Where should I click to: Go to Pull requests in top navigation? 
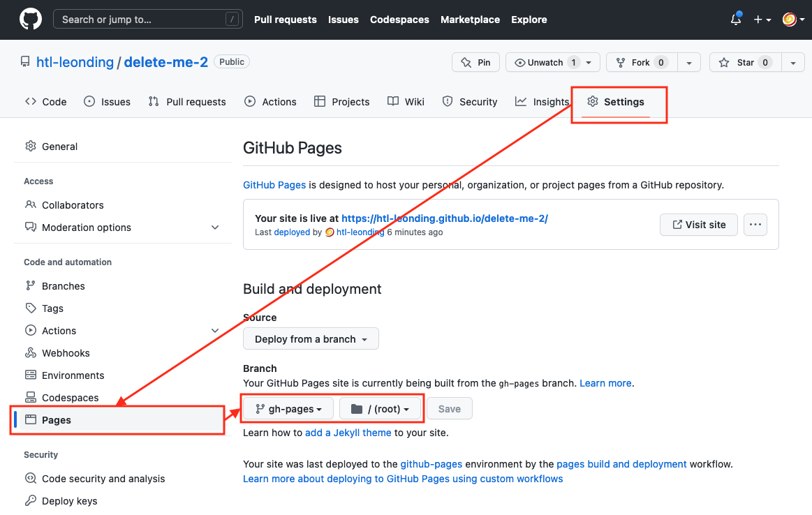pyautogui.click(x=286, y=20)
